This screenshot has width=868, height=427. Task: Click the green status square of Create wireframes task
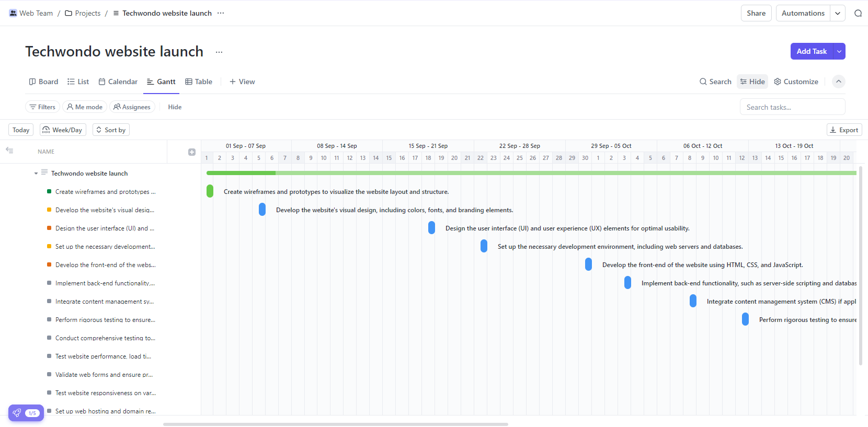tap(49, 192)
